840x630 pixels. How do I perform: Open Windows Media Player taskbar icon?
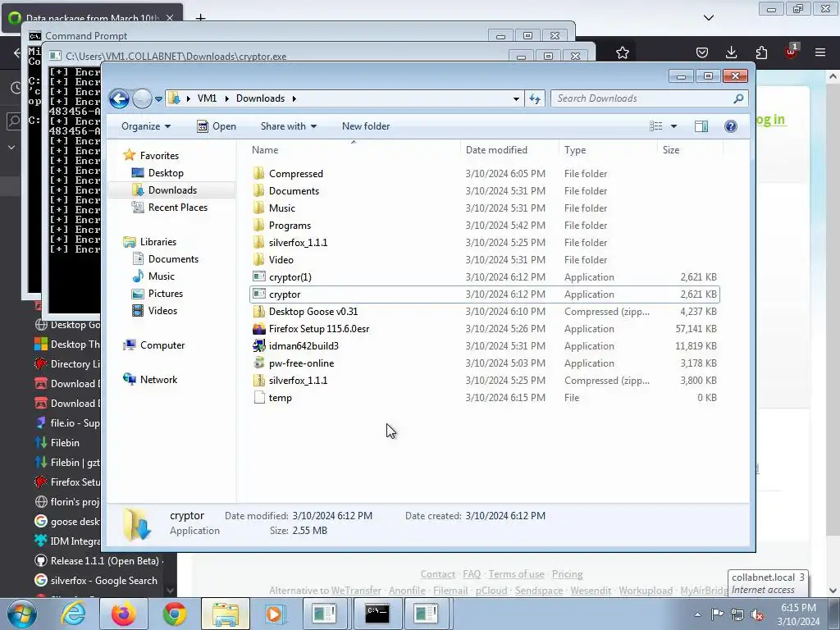(x=275, y=614)
